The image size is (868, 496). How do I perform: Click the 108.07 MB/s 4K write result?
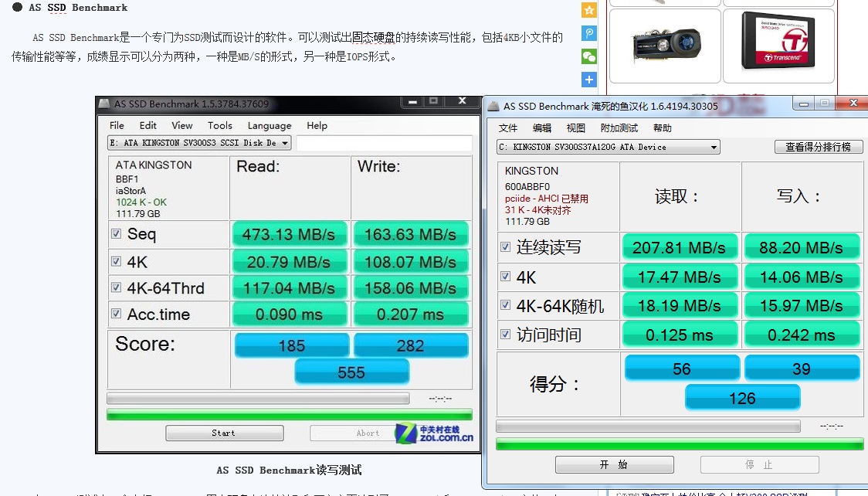click(411, 261)
